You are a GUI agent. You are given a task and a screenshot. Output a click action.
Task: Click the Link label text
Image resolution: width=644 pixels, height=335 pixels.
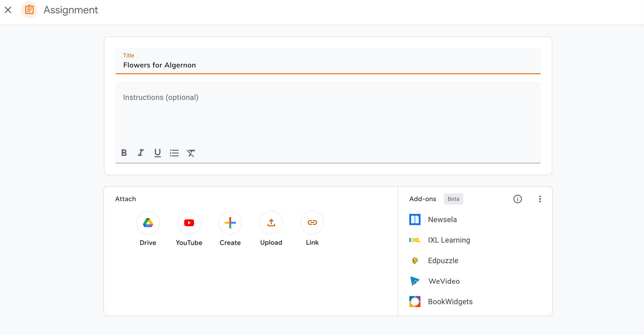pos(312,243)
